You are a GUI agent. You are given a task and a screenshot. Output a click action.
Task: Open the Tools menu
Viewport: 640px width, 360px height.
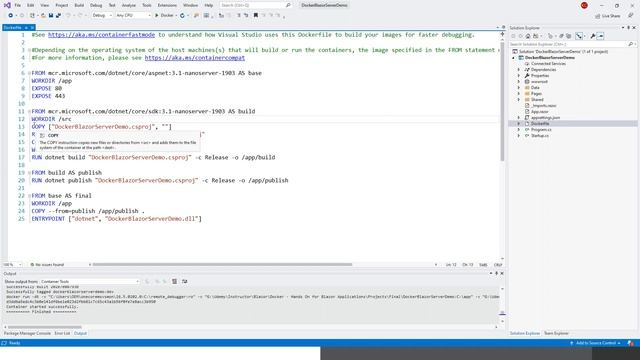pos(147,5)
